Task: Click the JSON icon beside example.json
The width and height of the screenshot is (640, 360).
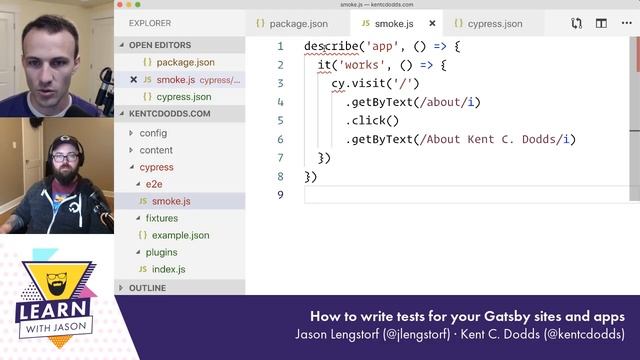Action: click(142, 235)
